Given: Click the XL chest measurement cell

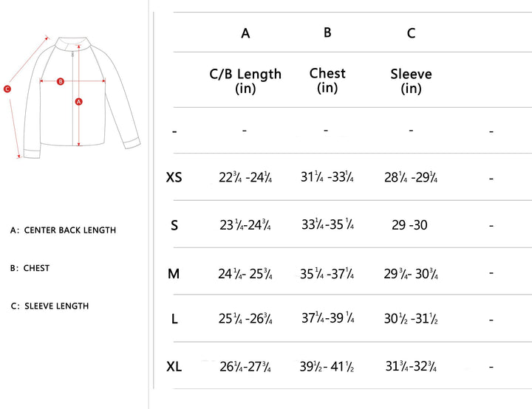Looking at the screenshot, I should [x=327, y=366].
